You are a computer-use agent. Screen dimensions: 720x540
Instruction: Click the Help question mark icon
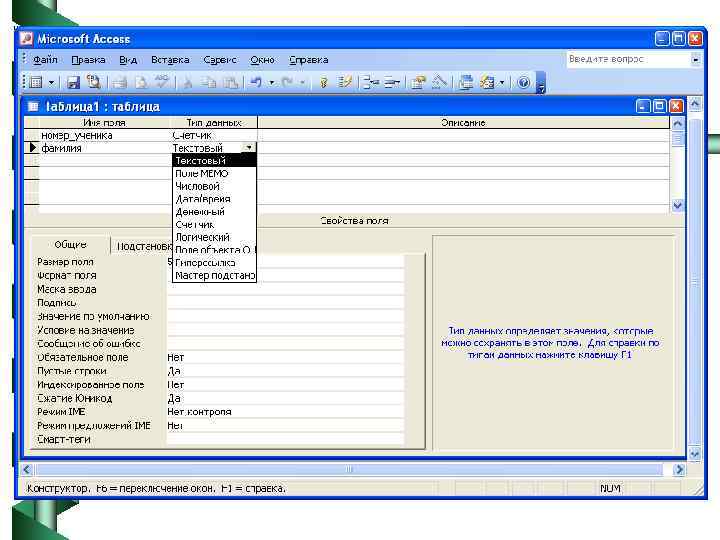pos(522,83)
